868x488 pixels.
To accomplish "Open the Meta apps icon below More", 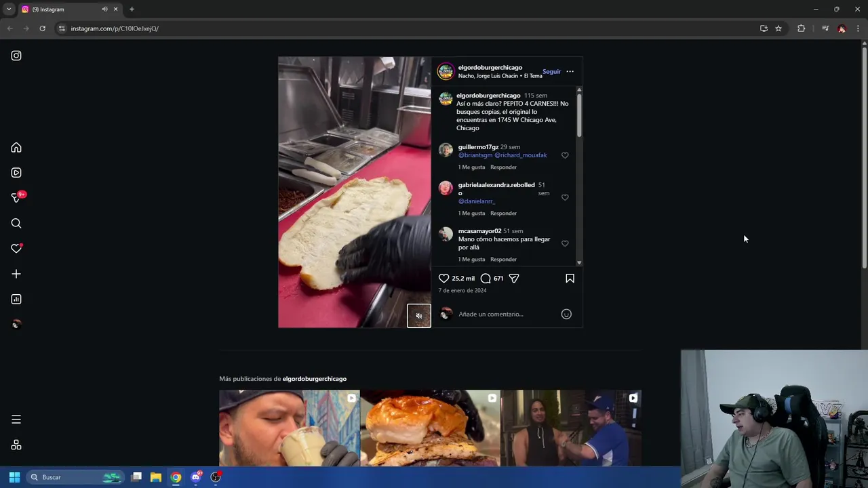I will [16, 445].
